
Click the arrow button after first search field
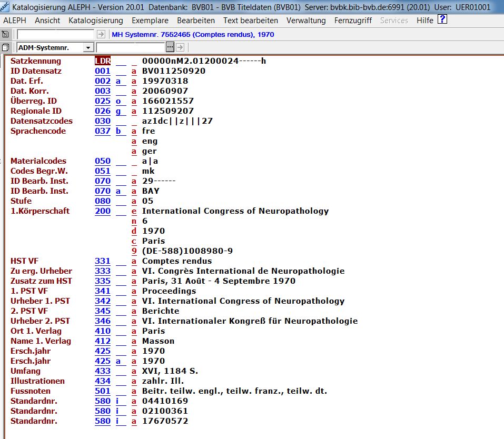point(101,34)
